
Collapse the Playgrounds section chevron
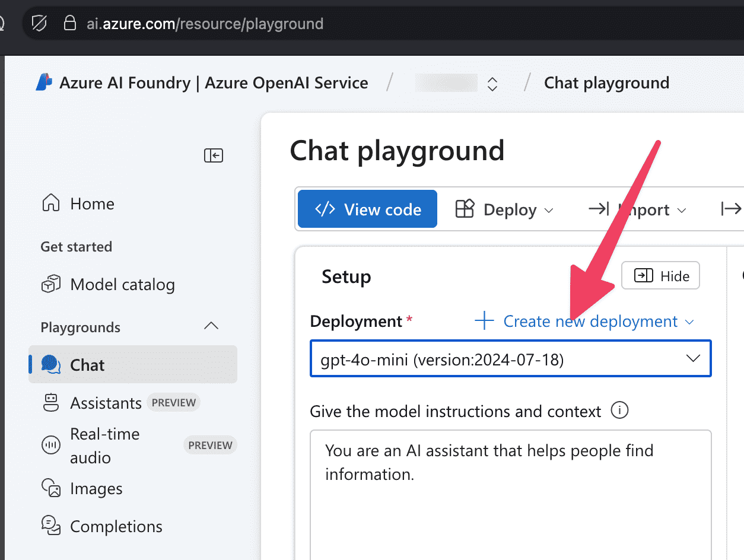[x=211, y=326]
